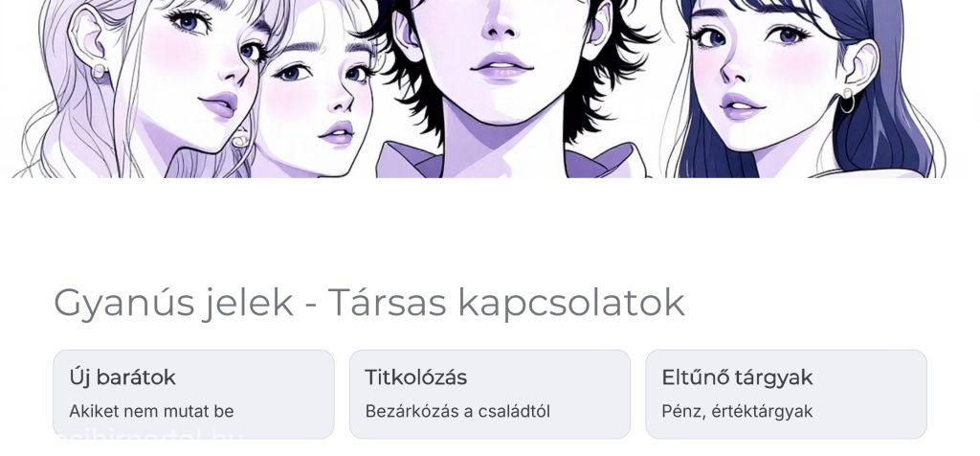Click the boy's lips in the illustration
Image resolution: width=980 pixels, height=456 pixels.
tap(501, 66)
